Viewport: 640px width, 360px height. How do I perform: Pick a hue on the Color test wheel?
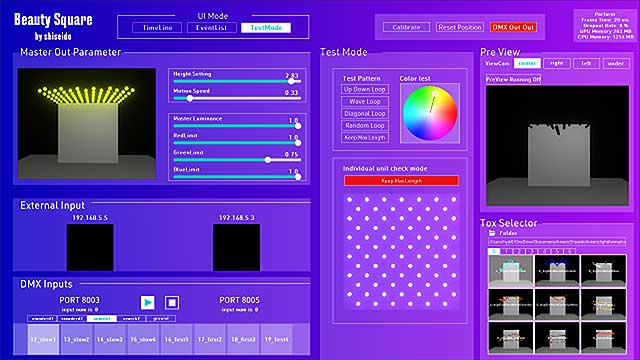tap(430, 113)
